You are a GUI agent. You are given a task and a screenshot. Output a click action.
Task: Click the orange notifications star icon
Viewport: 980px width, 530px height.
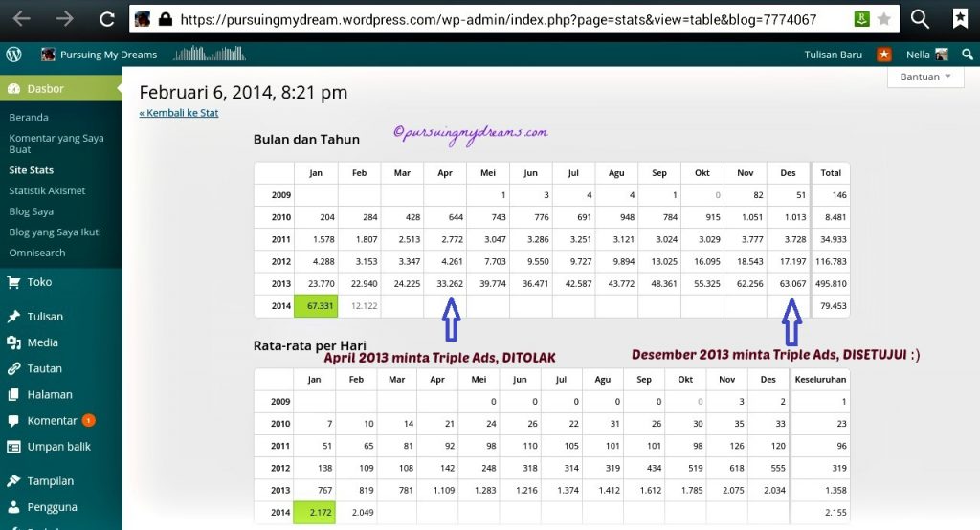pyautogui.click(x=883, y=55)
